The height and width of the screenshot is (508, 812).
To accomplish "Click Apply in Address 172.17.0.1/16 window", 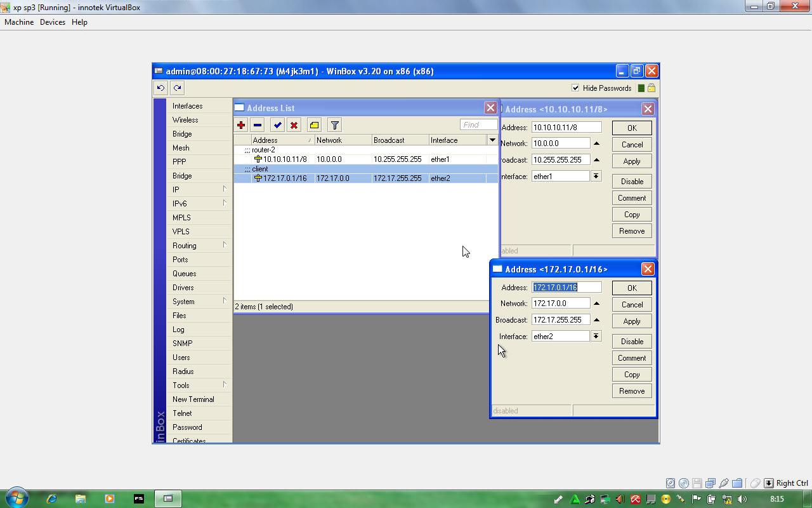I will (x=632, y=321).
